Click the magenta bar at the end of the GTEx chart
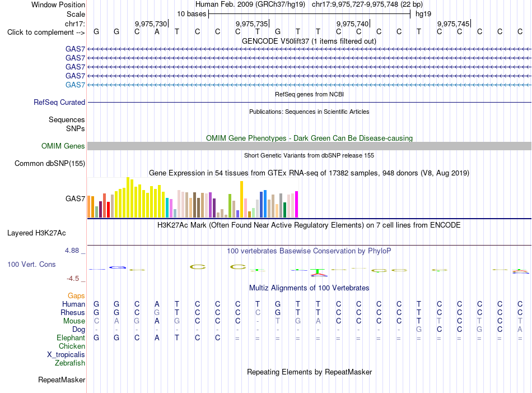The image size is (532, 393). (297, 205)
